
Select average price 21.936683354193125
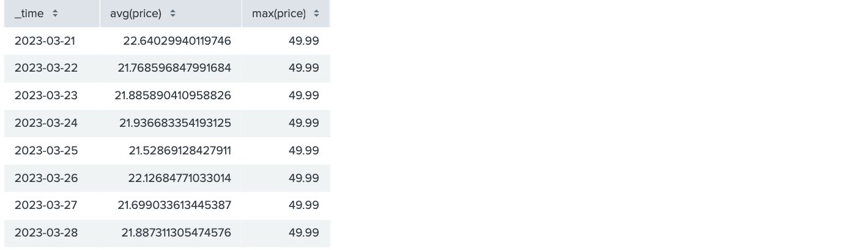coord(175,123)
